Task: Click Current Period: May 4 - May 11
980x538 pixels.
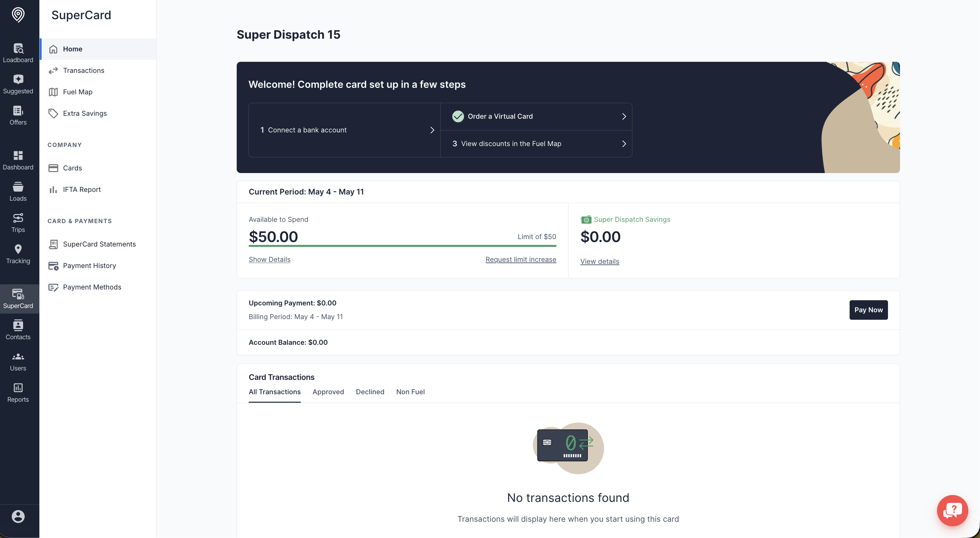Action: pyautogui.click(x=306, y=192)
